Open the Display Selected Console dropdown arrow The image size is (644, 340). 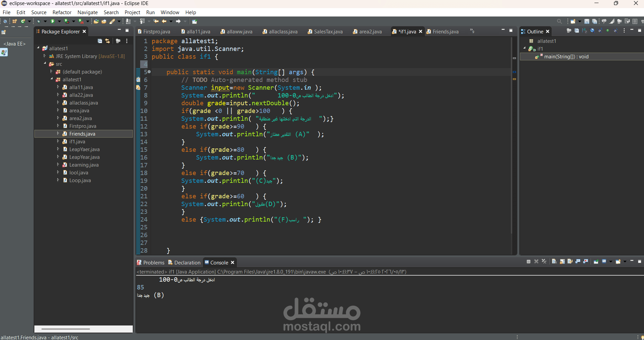click(611, 261)
